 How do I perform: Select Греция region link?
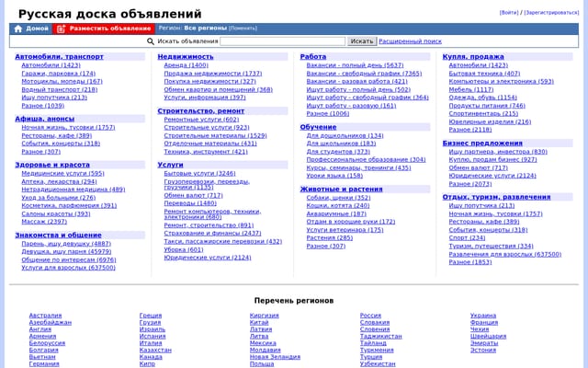click(151, 316)
